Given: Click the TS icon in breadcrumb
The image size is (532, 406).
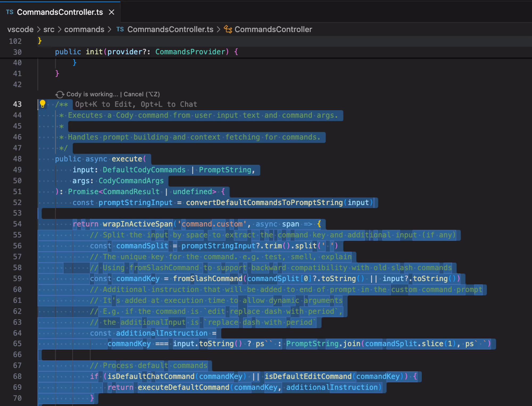Looking at the screenshot, I should pos(120,29).
